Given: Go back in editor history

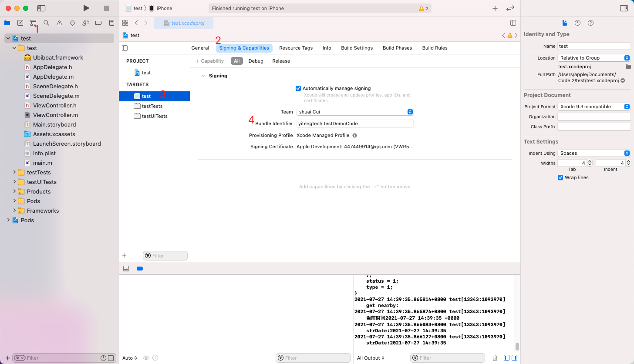Looking at the screenshot, I should tap(136, 23).
